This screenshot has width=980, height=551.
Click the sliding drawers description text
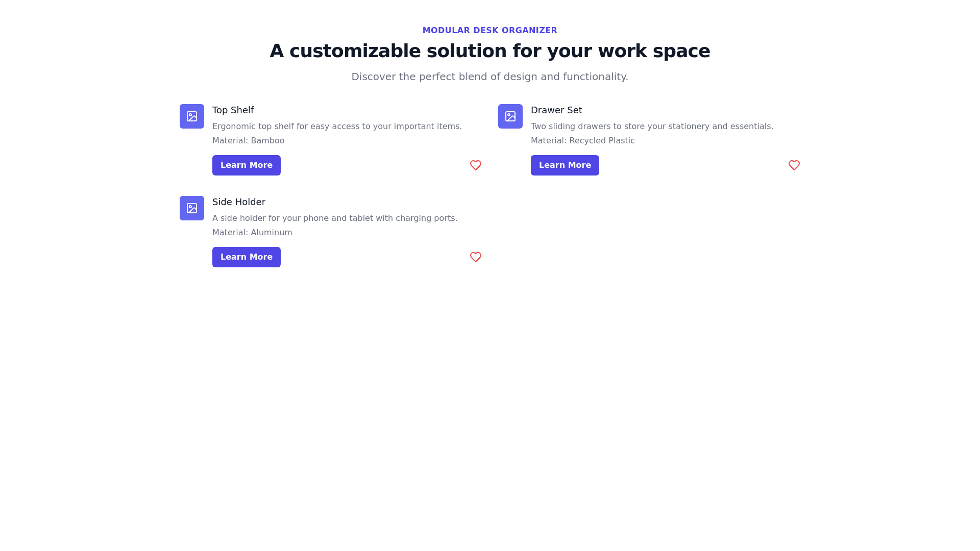[652, 127]
